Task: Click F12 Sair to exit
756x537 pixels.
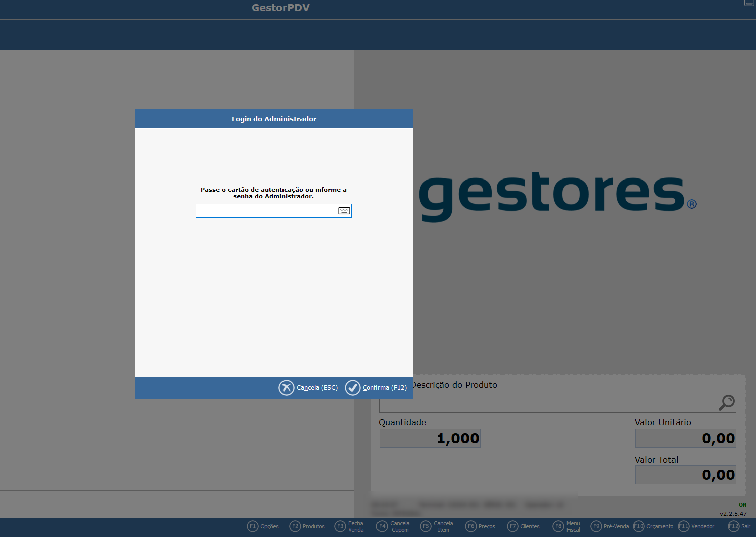Action: 739,526
